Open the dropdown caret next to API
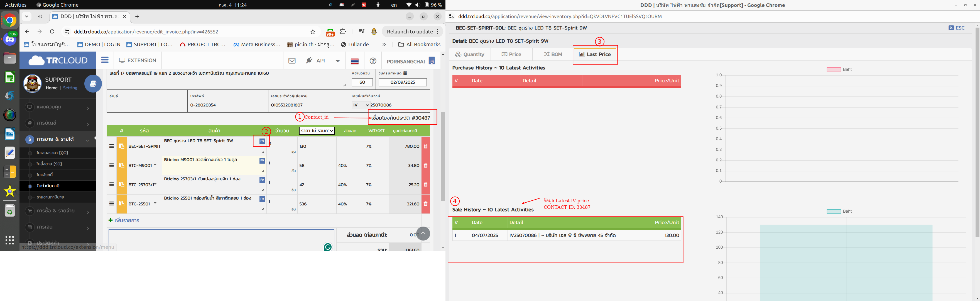The image size is (980, 301). click(337, 60)
